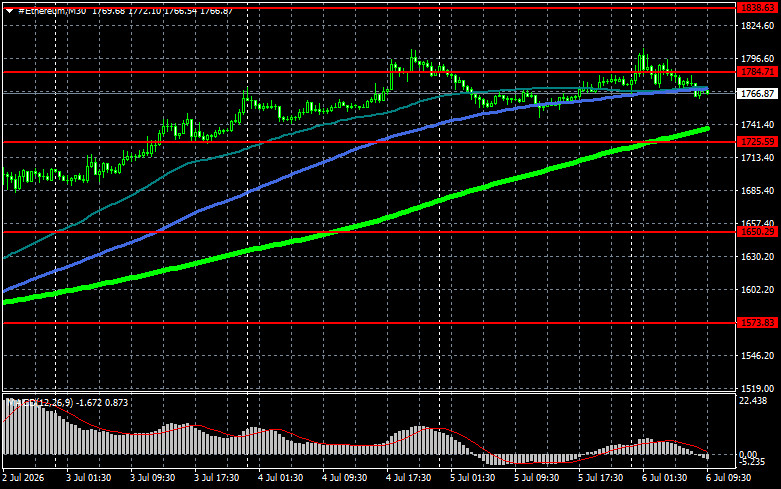
Task: Click the 6 Jul 09:30 time label
Action: 729,478
